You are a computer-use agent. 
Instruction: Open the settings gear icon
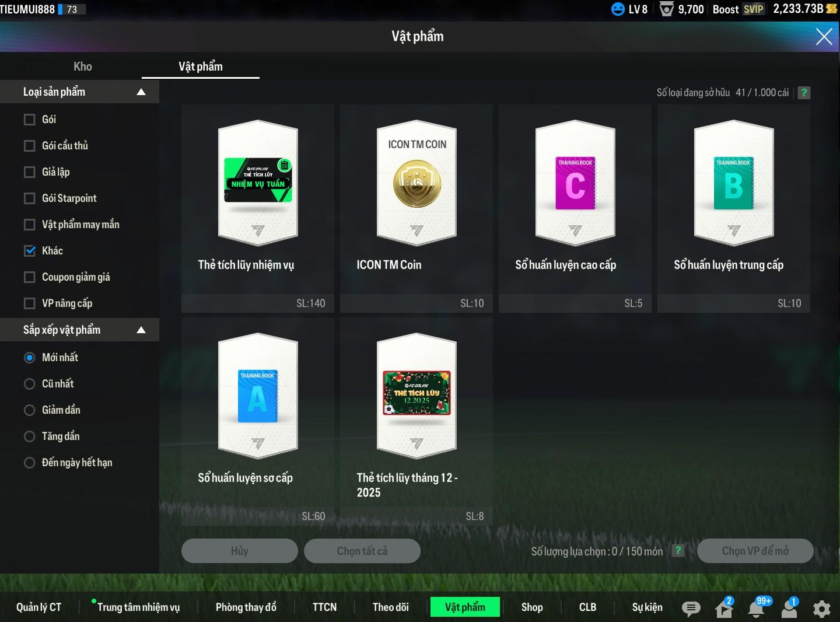tap(822, 609)
